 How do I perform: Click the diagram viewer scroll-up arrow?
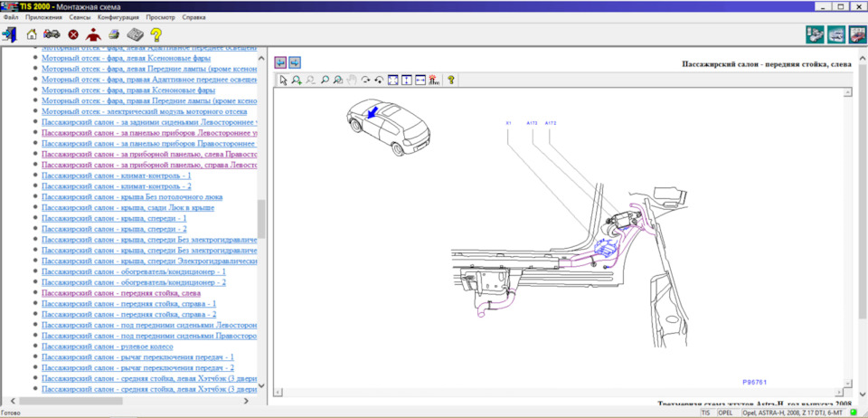847,92
